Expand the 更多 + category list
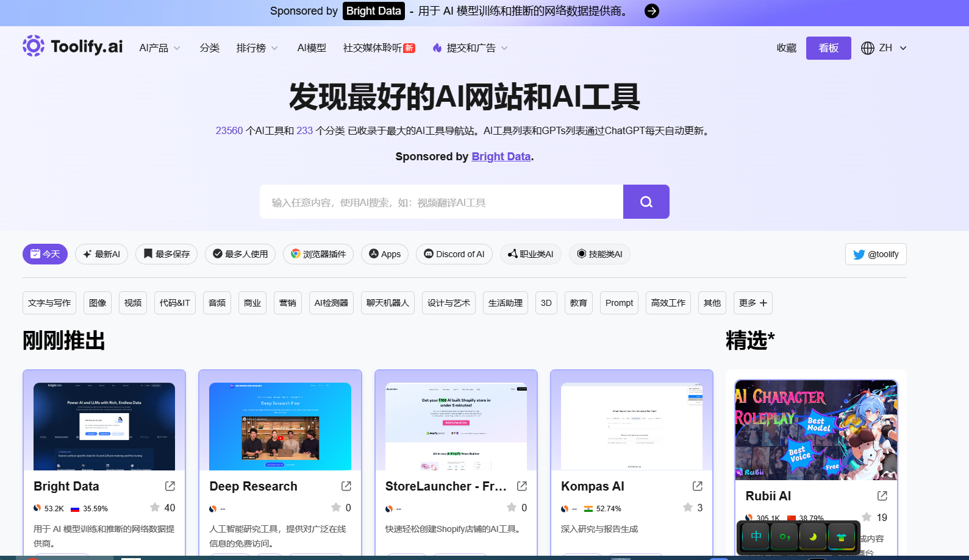 click(x=753, y=303)
